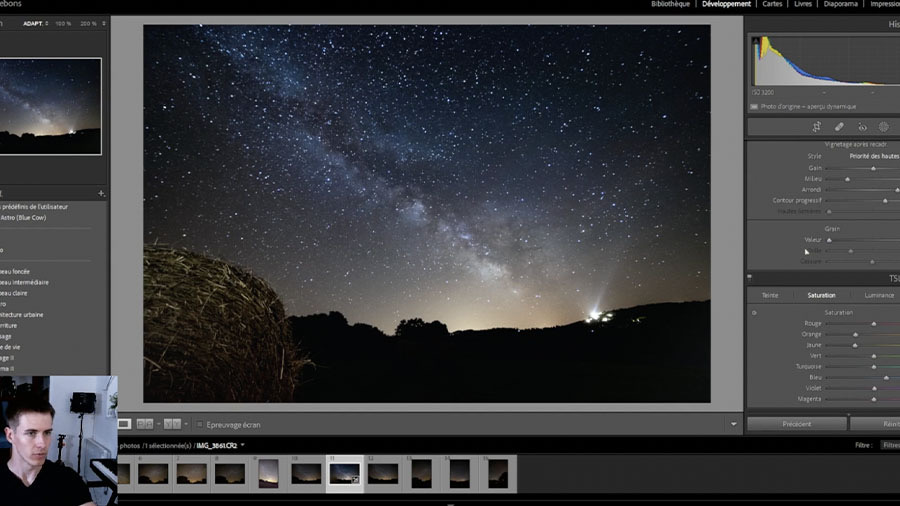
Task: Adjust the Orange saturation slider
Action: pos(855,334)
